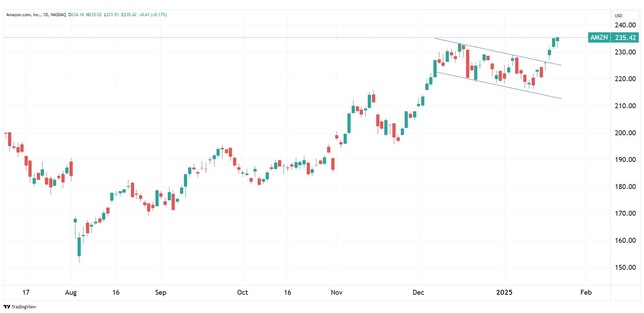Click the close value C235.42
The height and width of the screenshot is (313, 644).
tap(129, 15)
